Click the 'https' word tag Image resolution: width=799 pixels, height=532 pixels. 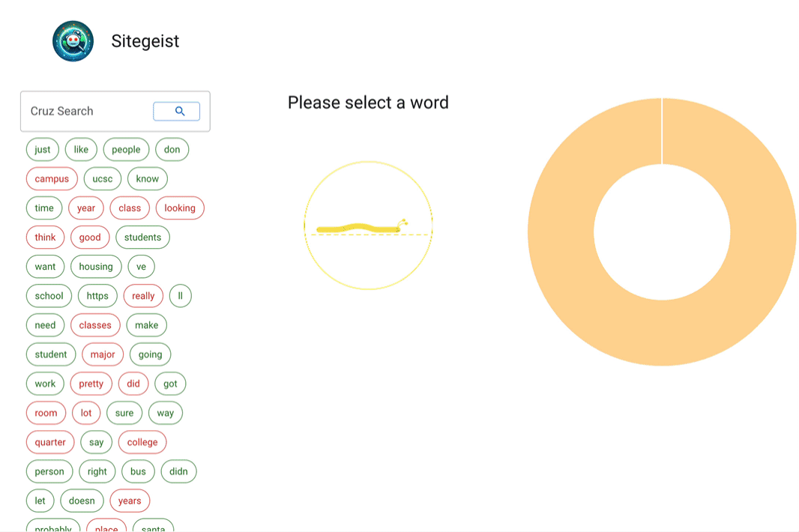tap(97, 296)
